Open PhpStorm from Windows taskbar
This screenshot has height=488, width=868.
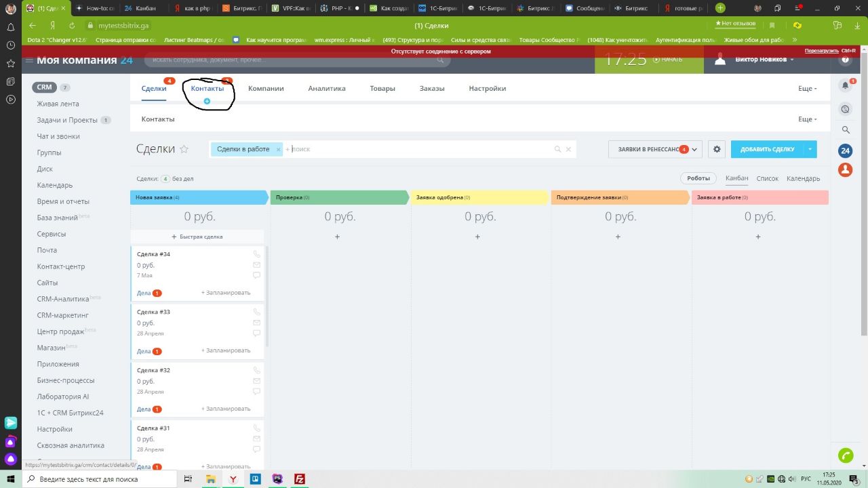click(277, 479)
